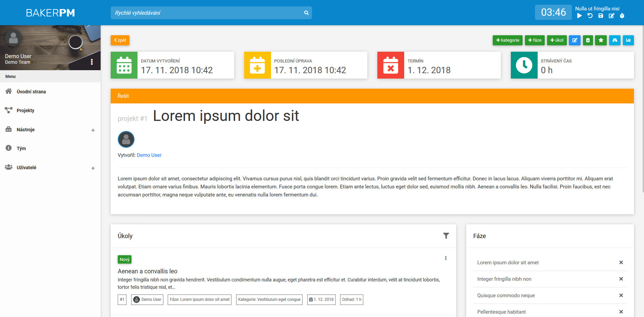Expand the Uživatelé submenu plus sign

(93, 168)
